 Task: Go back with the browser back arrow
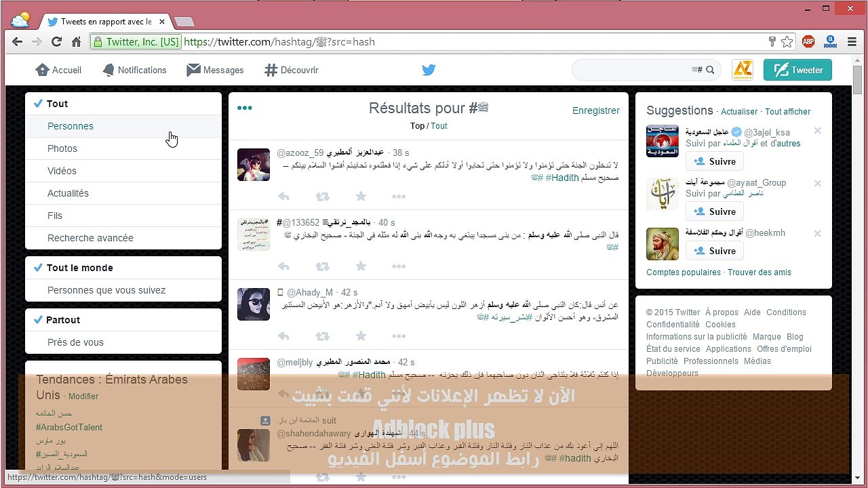coord(18,42)
